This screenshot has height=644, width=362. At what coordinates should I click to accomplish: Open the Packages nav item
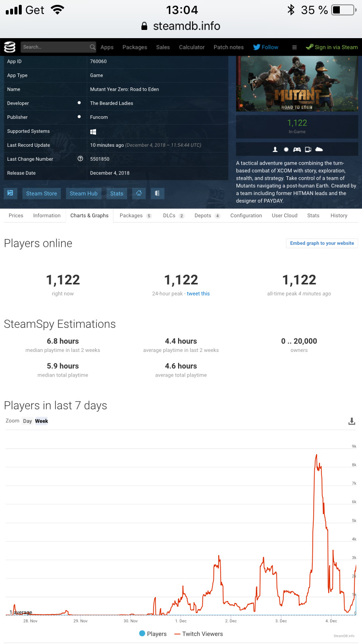pyautogui.click(x=135, y=47)
